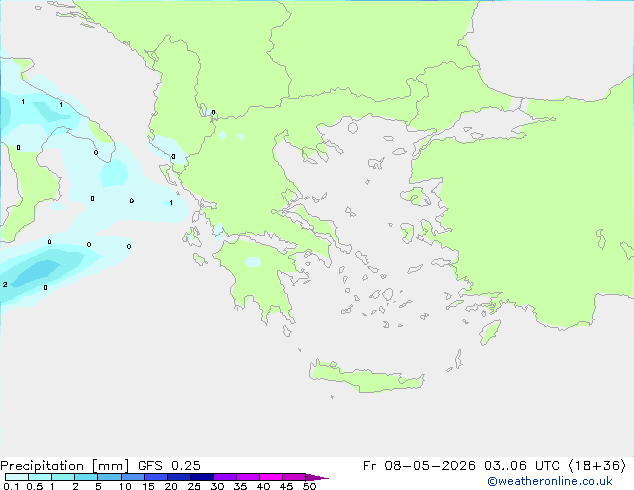Click the 5–10 mm legend color swatch

click(109, 477)
